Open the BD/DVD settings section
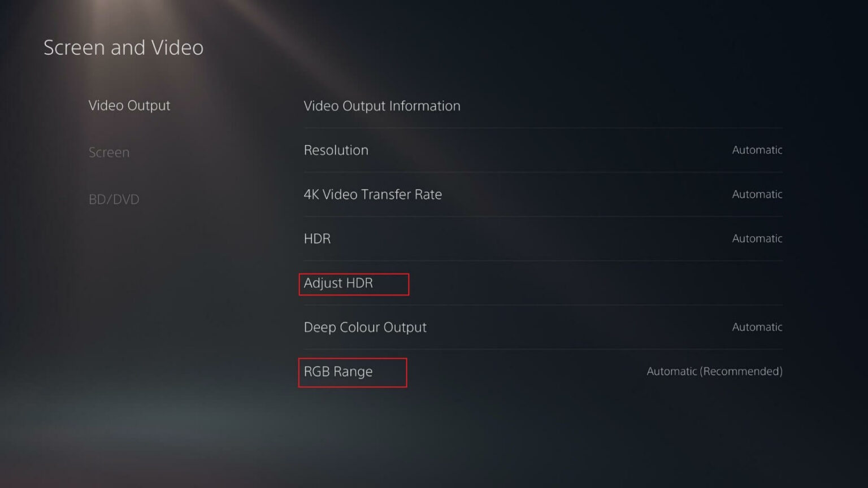 point(114,199)
